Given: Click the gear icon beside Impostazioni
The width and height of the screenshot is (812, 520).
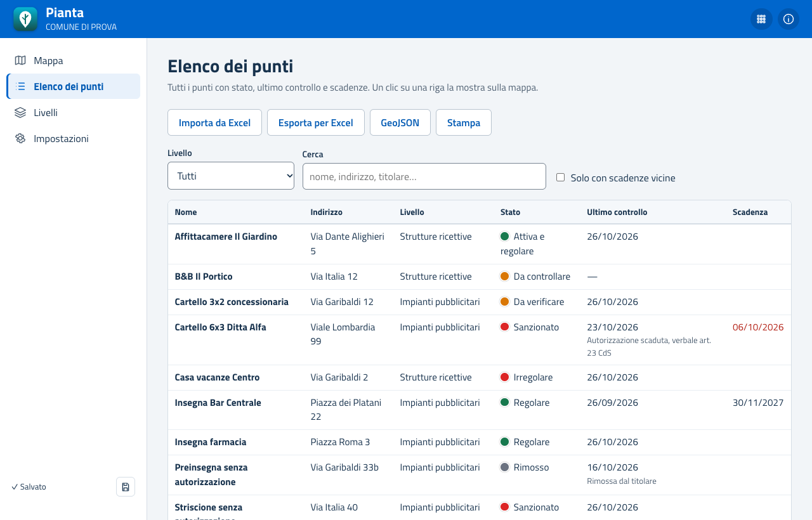Looking at the screenshot, I should tap(20, 139).
